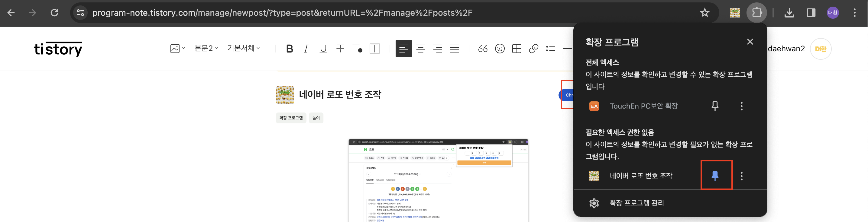This screenshot has width=868, height=222.
Task: Align text right
Action: 438,49
